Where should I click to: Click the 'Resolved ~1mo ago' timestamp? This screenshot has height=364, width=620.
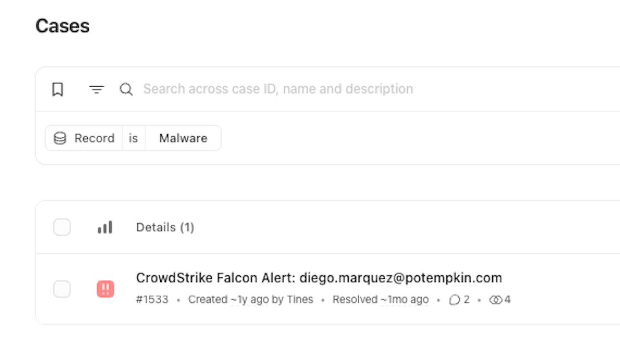381,300
